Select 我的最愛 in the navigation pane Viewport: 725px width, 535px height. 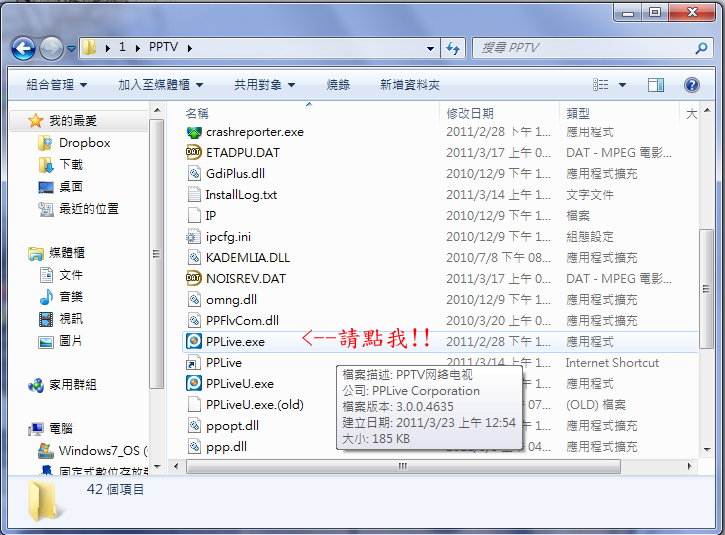click(73, 121)
